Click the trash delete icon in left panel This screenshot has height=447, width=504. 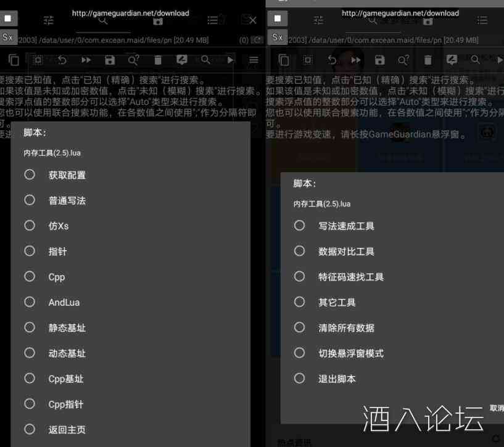(158, 60)
